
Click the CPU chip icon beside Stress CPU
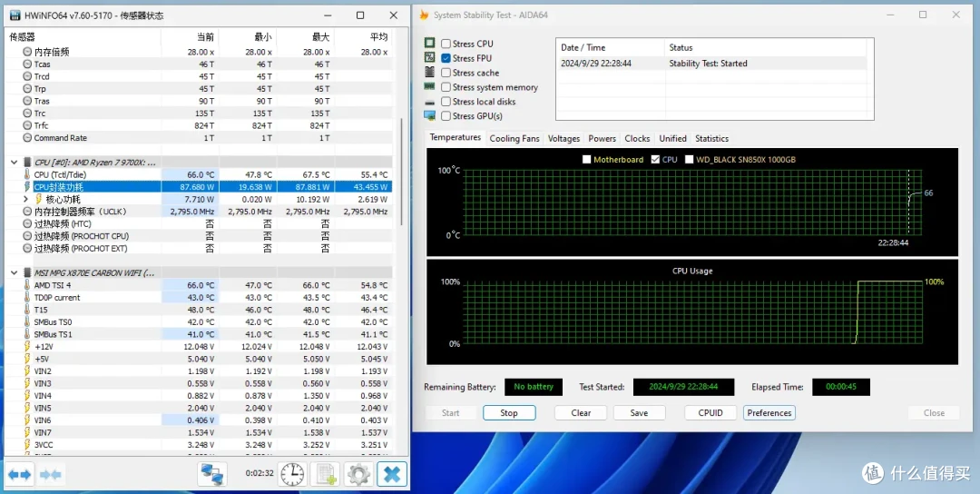point(429,44)
